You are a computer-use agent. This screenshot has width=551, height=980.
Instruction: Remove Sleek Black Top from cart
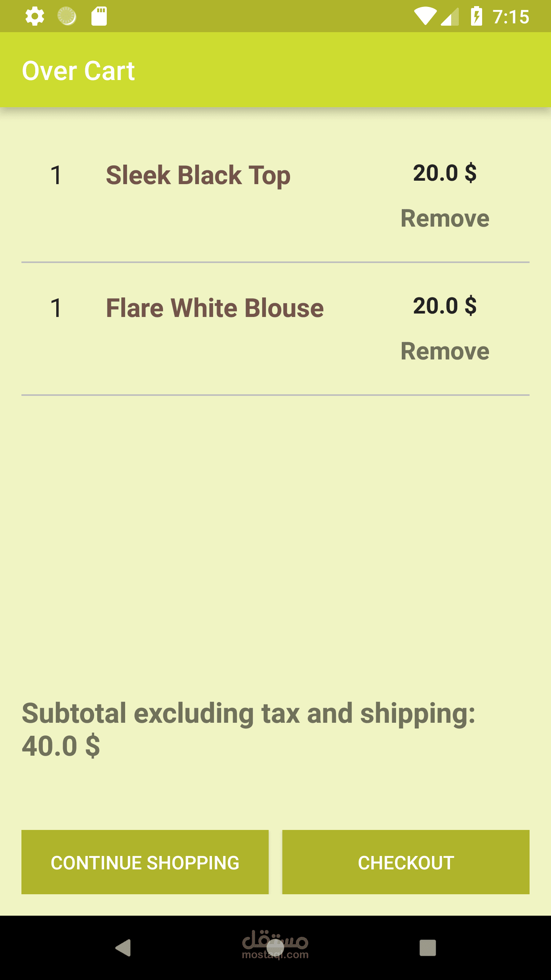coord(445,219)
